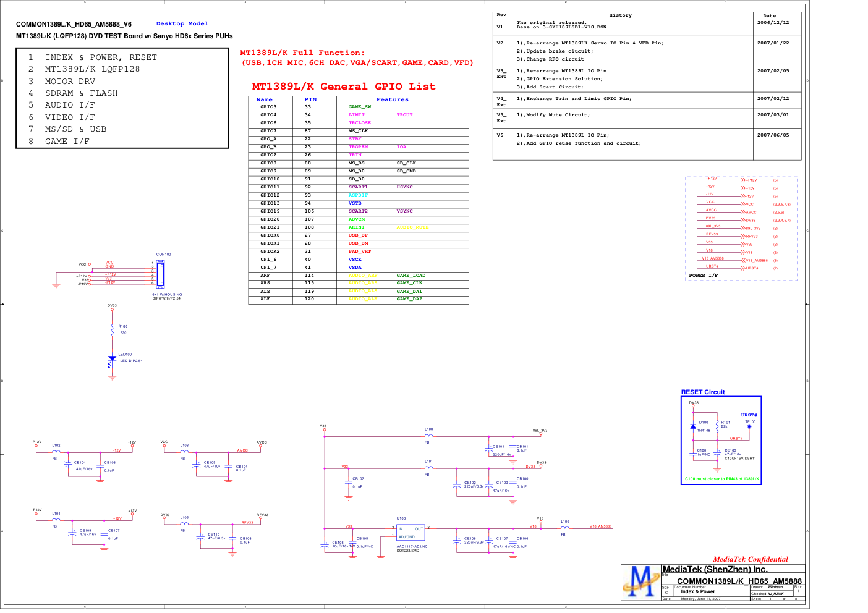Viewport: 868px width, 613px height.
Task: Select the D100 1N4148 diode symbol
Action: point(693,426)
